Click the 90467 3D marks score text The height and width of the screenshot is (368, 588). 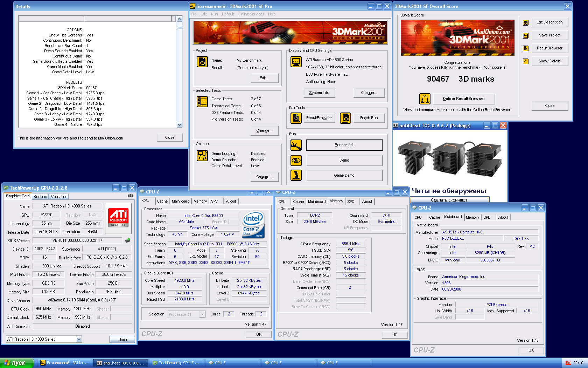[461, 79]
